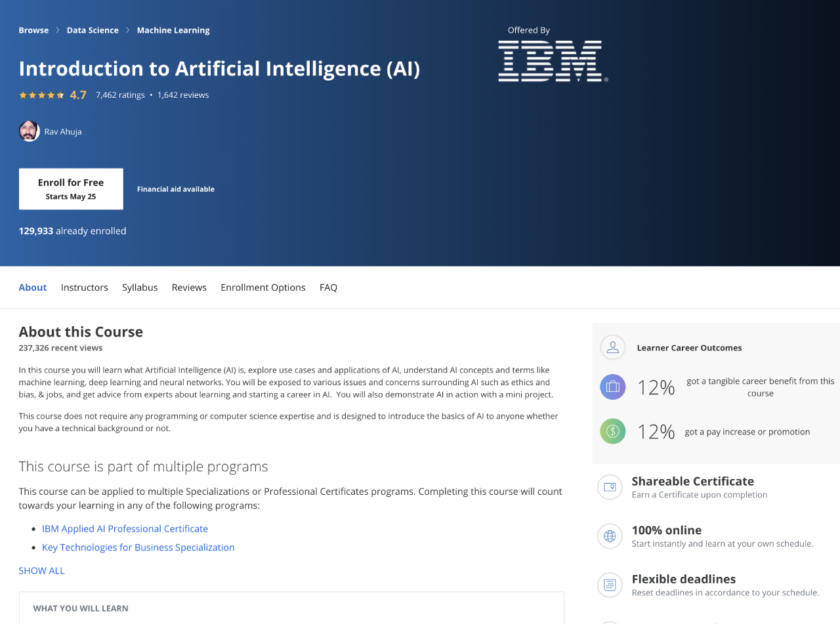The height and width of the screenshot is (630, 840).
Task: Click the 237,326 recent views text
Action: point(60,348)
